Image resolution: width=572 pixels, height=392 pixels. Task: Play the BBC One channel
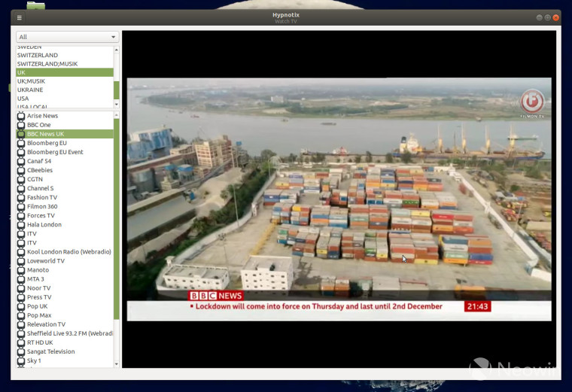click(x=65, y=125)
